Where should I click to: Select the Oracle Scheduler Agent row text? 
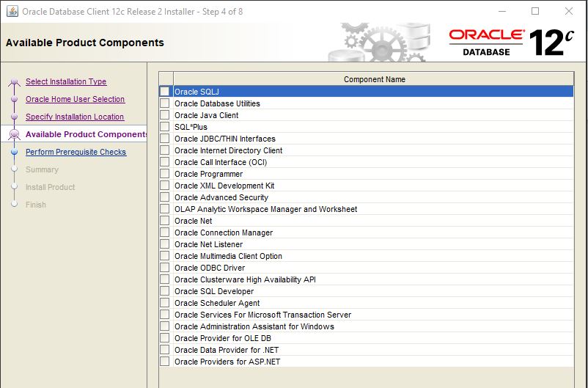point(217,302)
